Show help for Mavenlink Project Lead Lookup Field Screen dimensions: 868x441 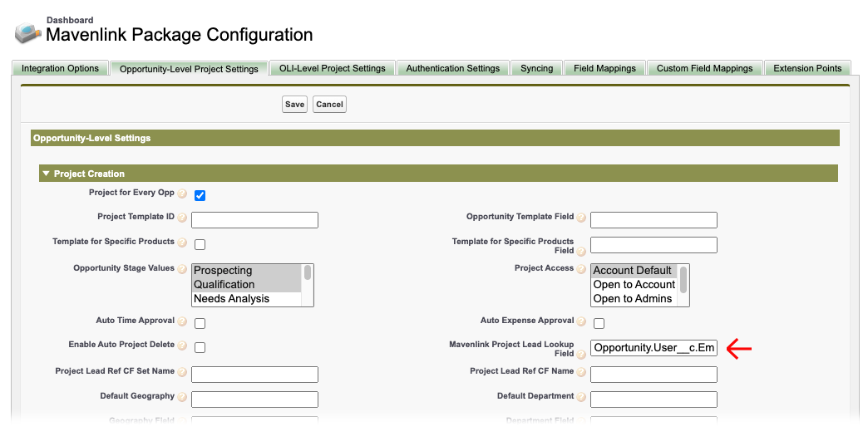click(581, 355)
